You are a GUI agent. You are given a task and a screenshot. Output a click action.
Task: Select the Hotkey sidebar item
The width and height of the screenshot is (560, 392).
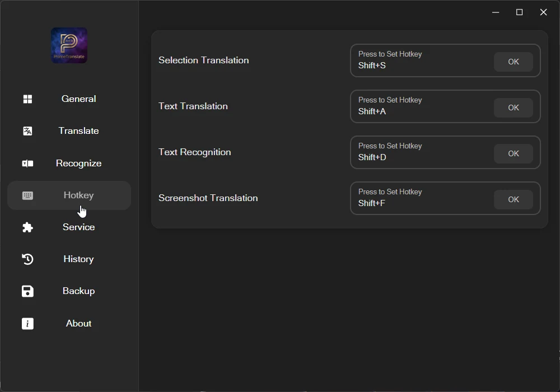[x=69, y=195]
